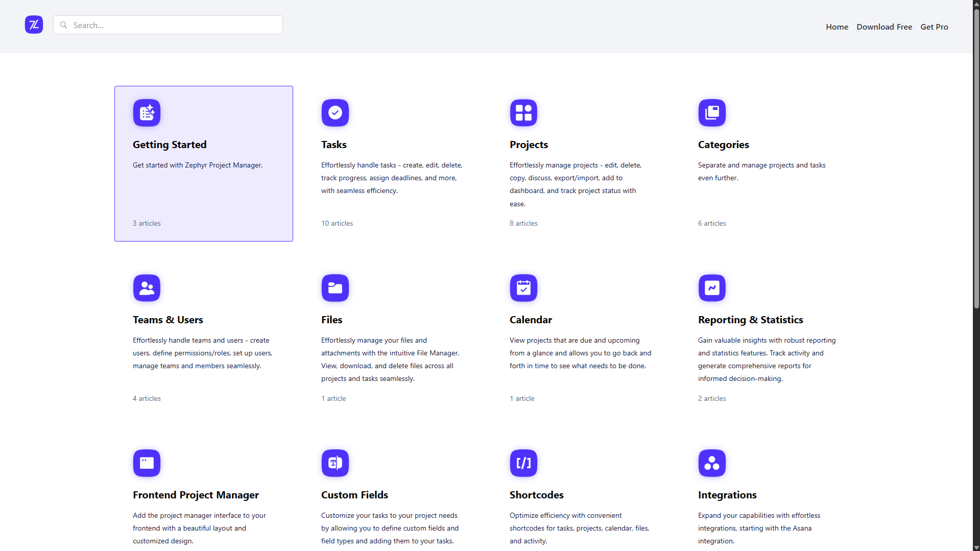Click the Shortcodes brackets icon
The image size is (980, 551).
(523, 463)
